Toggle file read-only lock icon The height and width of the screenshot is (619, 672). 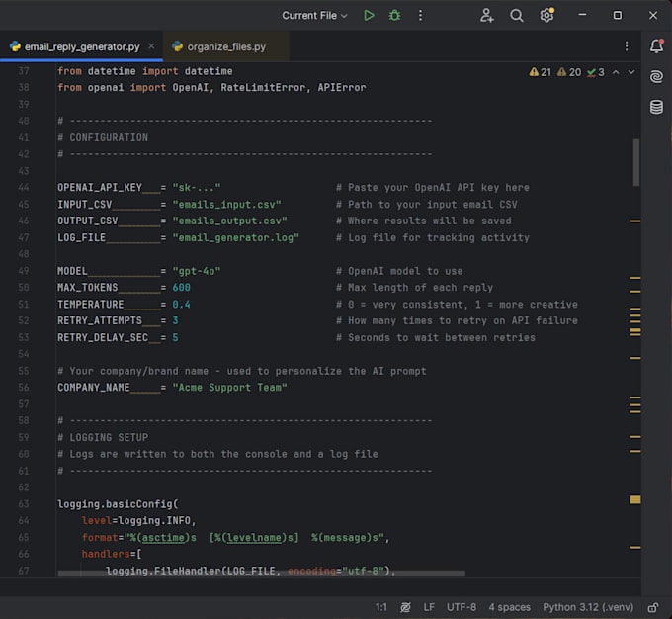click(652, 607)
